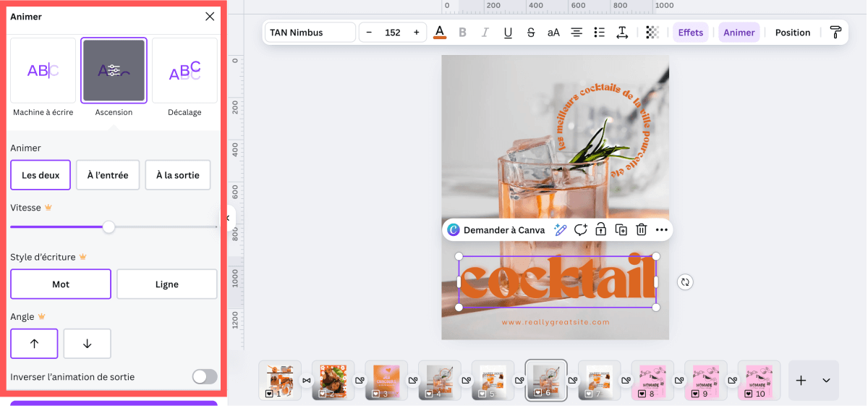Viewport: 868px width, 406px height.
Task: Select À la sortie animation timing
Action: pos(178,175)
